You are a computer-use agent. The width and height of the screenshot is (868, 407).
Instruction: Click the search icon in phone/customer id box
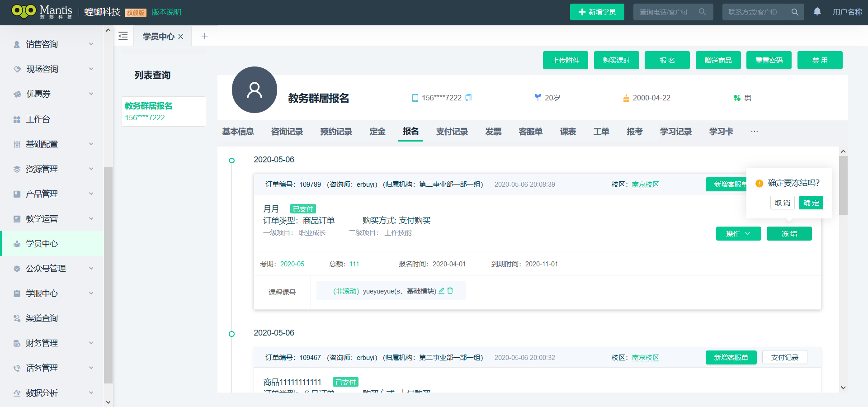[x=702, y=12]
